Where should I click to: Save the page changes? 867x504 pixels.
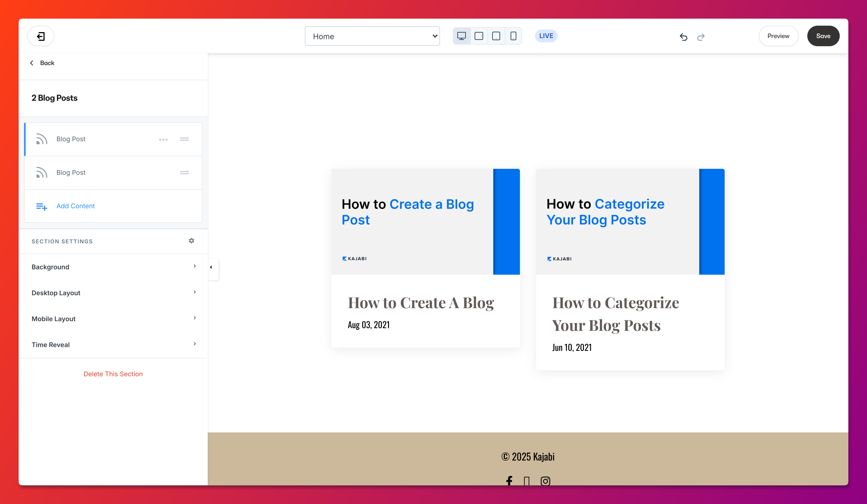point(823,36)
